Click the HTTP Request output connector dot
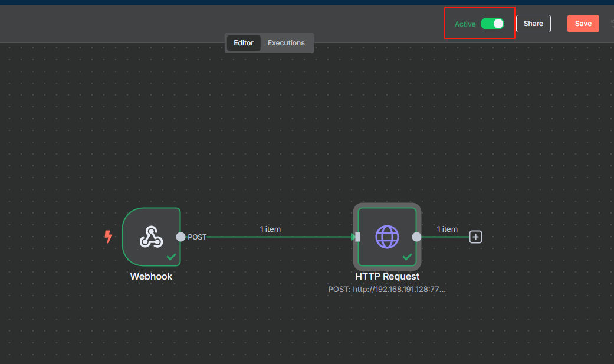 click(x=416, y=237)
